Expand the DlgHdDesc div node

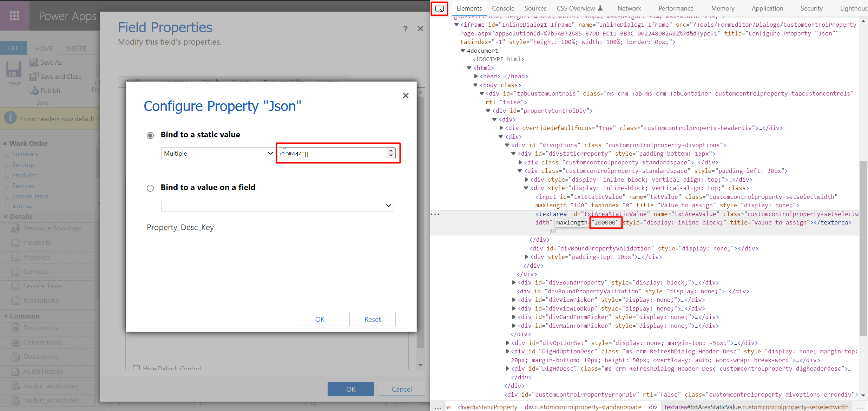(507, 368)
